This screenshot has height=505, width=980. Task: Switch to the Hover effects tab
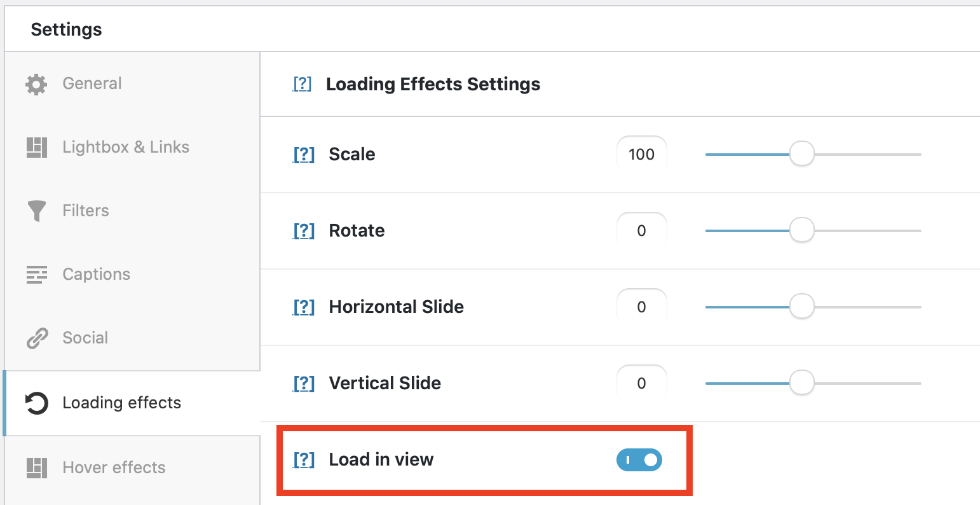click(x=113, y=467)
